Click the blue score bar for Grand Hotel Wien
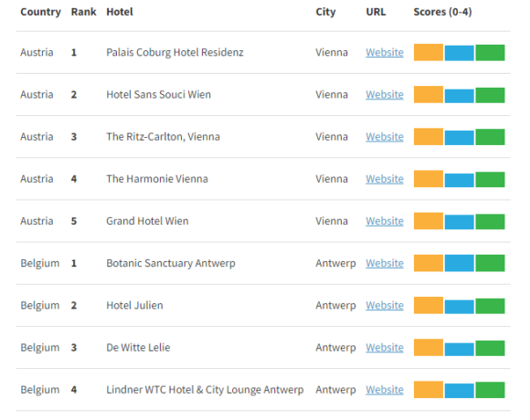530x420 pixels. pos(459,223)
